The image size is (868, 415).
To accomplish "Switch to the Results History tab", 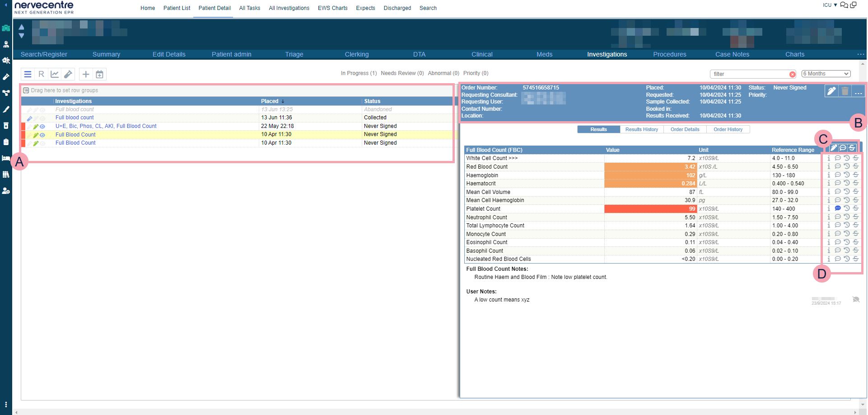I will [x=641, y=129].
